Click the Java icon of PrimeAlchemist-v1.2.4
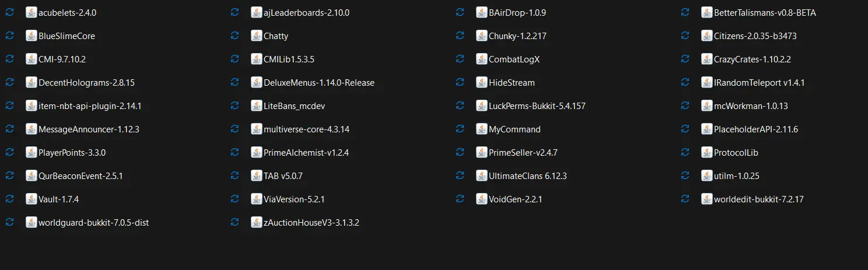 pyautogui.click(x=256, y=152)
